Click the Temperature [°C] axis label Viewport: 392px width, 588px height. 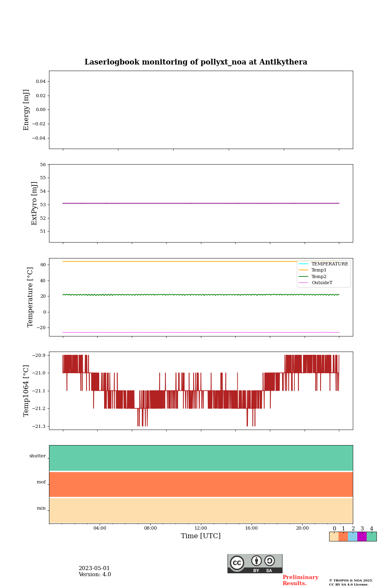(30, 297)
